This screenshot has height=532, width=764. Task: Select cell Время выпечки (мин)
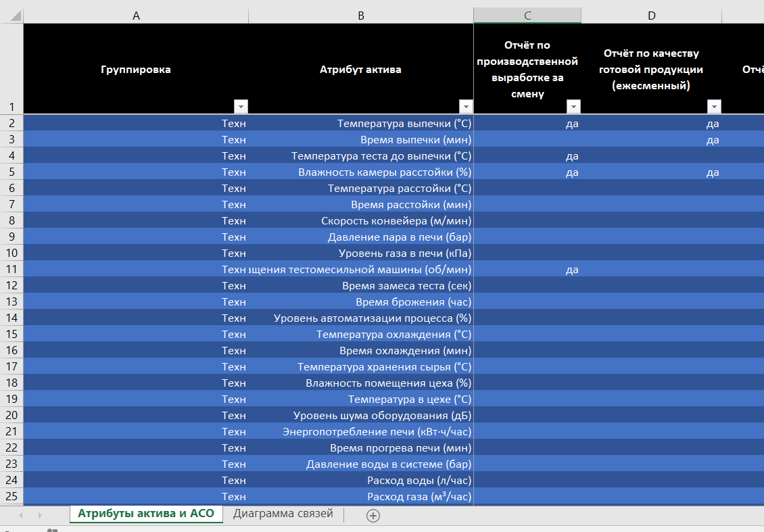[x=361, y=139]
